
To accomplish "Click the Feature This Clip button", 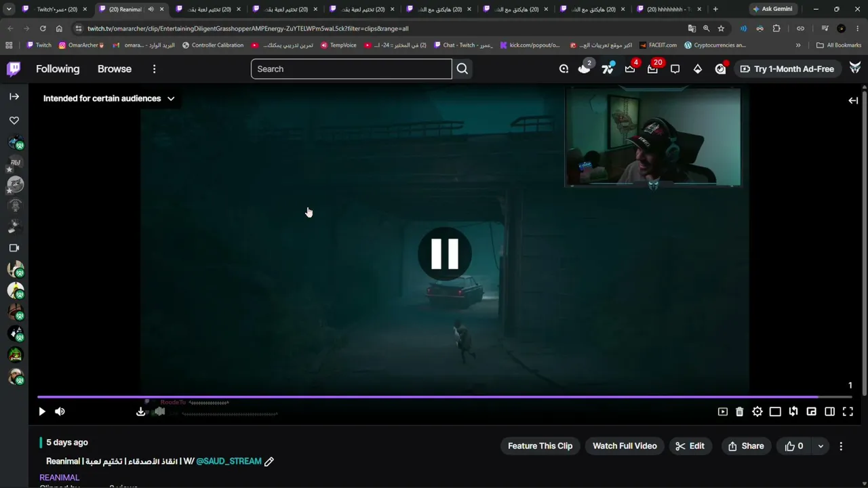I will pos(540,446).
